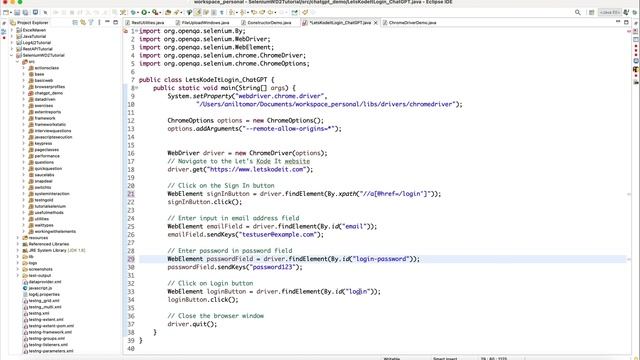This screenshot has height=360, width=640.
Task: Select javascript.js file in Project Explorer
Action: pos(40,288)
